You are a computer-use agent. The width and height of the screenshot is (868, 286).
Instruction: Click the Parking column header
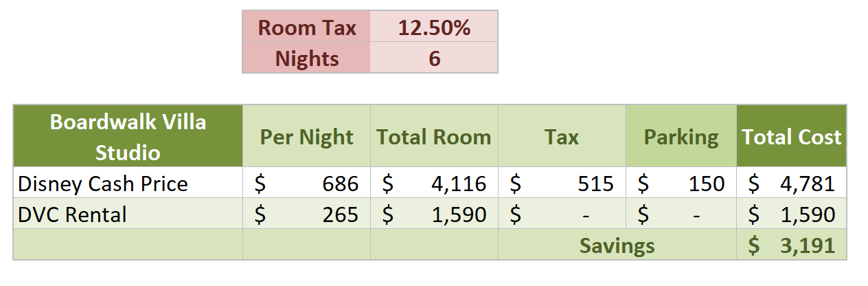pos(681,136)
